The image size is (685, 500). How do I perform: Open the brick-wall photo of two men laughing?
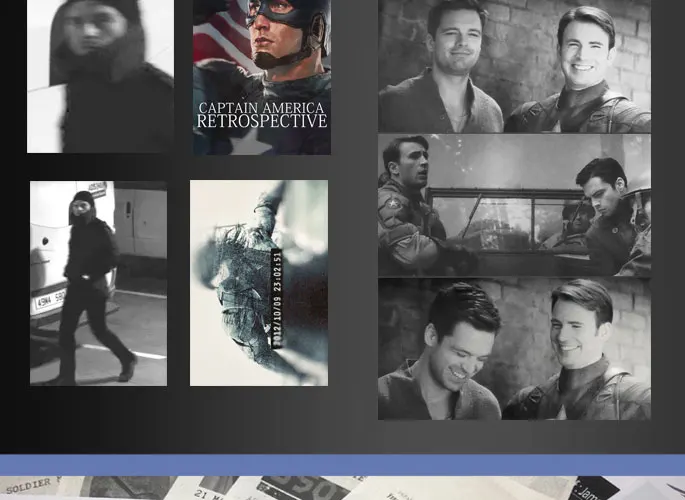(x=514, y=349)
